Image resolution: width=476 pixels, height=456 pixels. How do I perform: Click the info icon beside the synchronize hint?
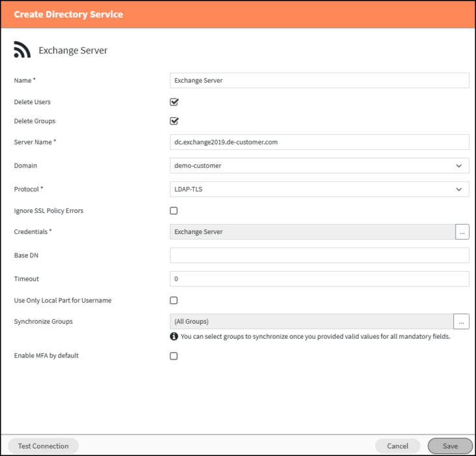[174, 336]
